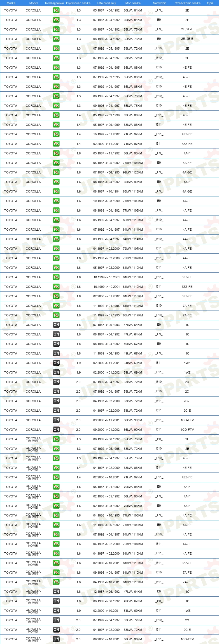Click the Rodzaj paliwa column header
The height and width of the screenshot is (644, 219).
click(54, 3)
